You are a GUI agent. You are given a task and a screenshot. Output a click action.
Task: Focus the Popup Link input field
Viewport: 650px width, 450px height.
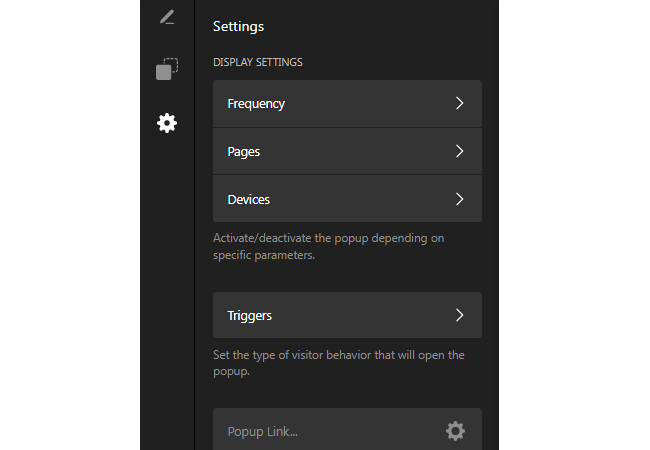(347, 429)
